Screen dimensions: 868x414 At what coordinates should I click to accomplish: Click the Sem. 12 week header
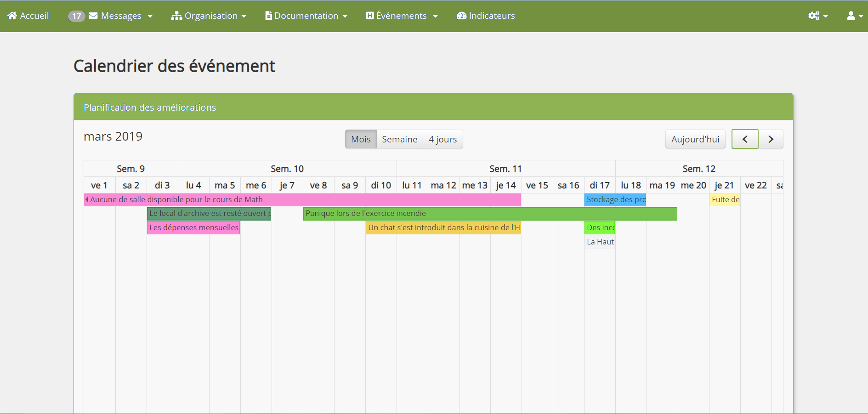(x=699, y=169)
